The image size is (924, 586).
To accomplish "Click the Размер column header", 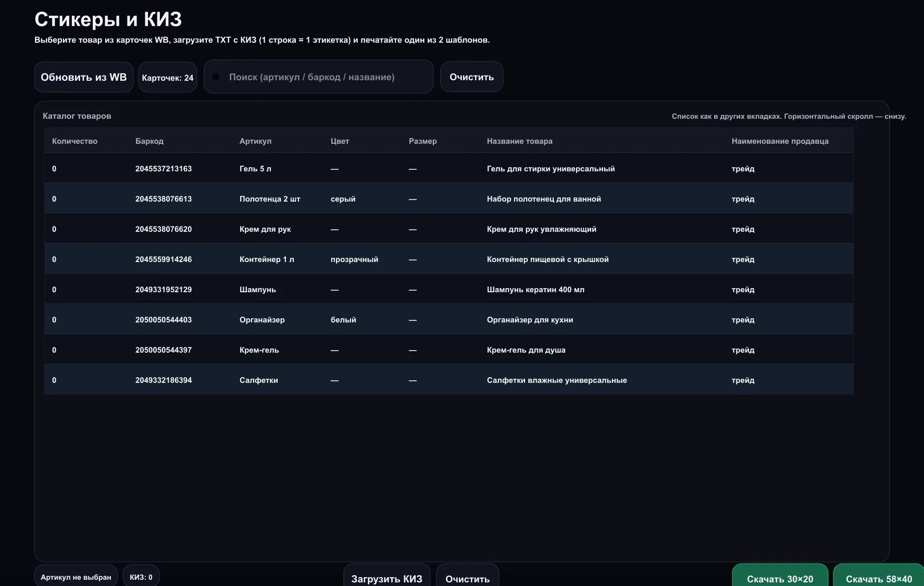I will pyautogui.click(x=423, y=141).
